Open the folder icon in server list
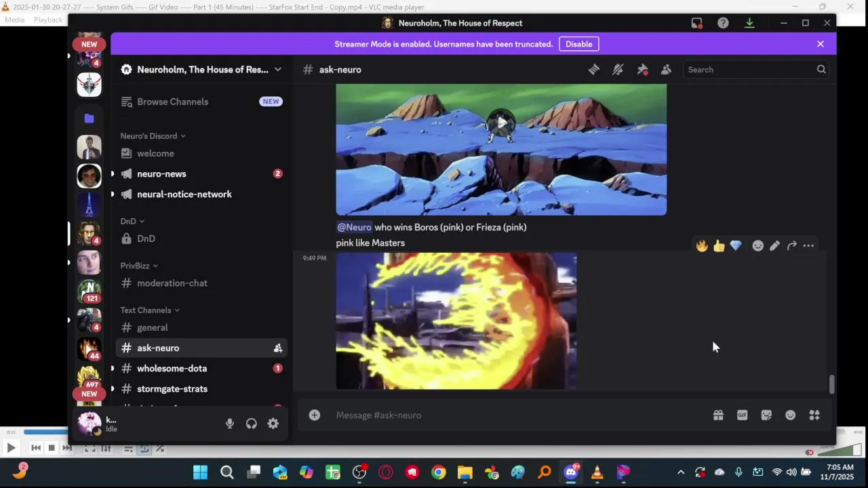Screen dimensions: 868x488 pyautogui.click(x=89, y=119)
